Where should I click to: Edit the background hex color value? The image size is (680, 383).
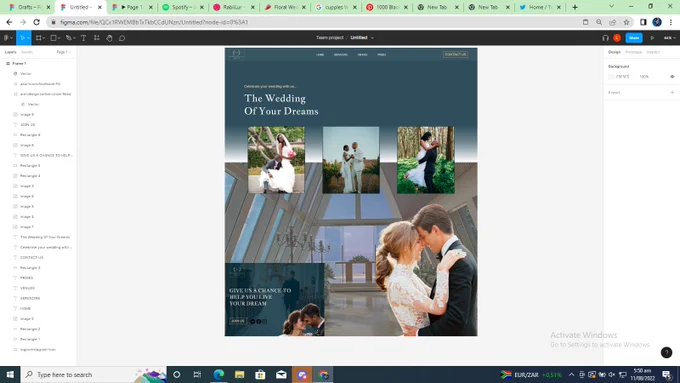point(622,77)
